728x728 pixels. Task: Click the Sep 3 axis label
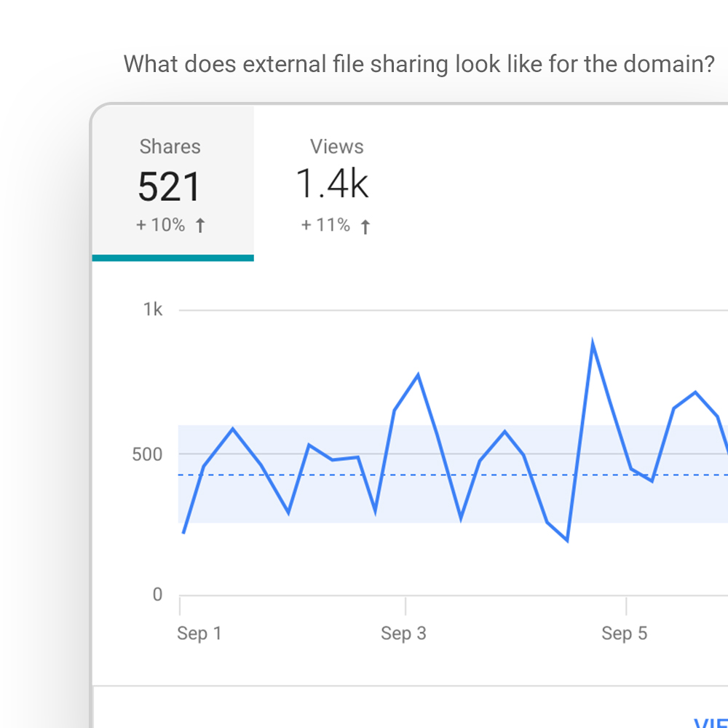click(403, 633)
